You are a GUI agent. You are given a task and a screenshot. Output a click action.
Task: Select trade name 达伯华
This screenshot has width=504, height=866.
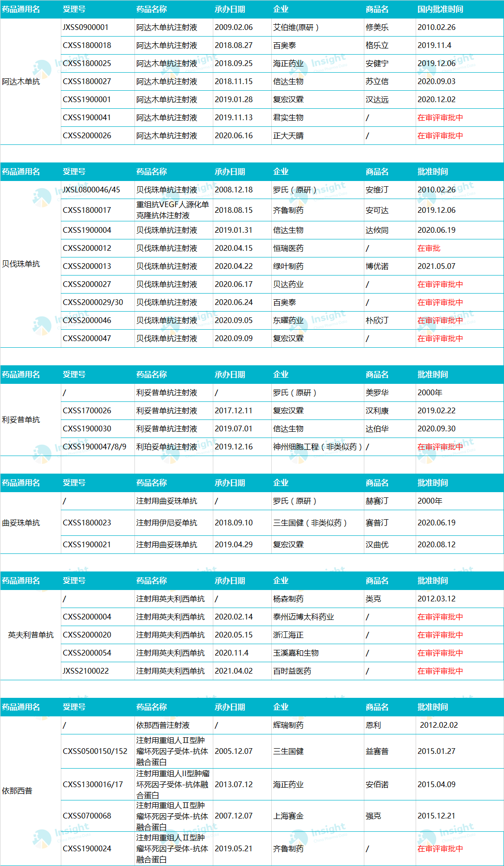[377, 429]
